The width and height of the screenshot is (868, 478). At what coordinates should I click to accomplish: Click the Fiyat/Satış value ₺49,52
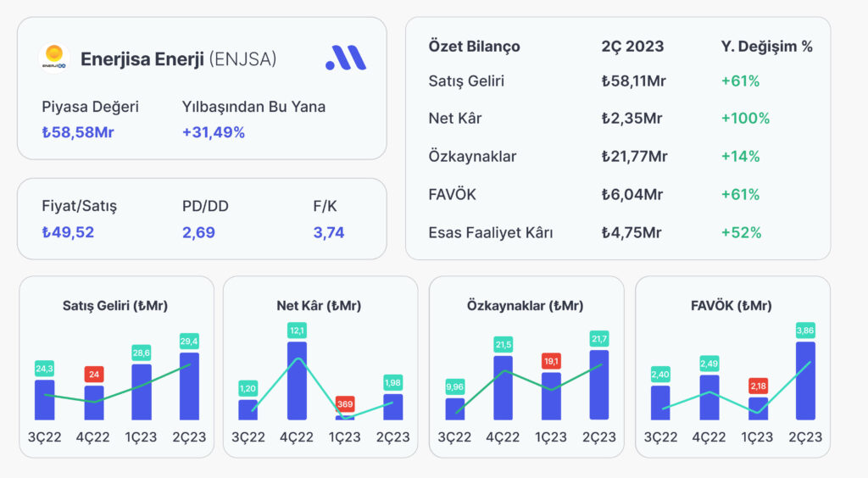click(68, 232)
